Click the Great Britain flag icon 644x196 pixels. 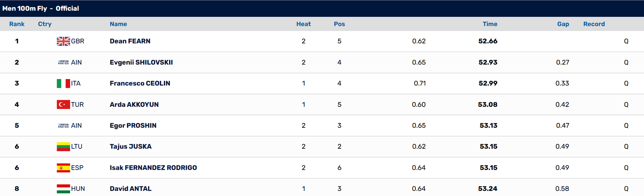pos(63,41)
